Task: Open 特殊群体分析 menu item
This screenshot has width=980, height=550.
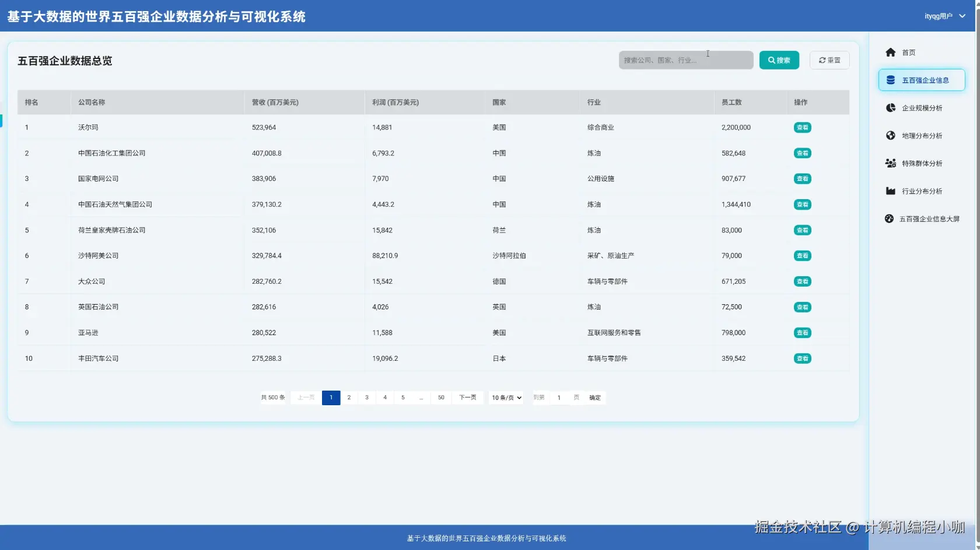Action: 922,163
